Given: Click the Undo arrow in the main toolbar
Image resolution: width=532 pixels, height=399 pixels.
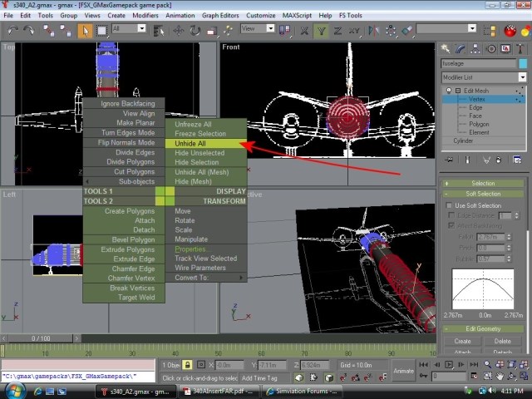Looking at the screenshot, I should pos(12,30).
